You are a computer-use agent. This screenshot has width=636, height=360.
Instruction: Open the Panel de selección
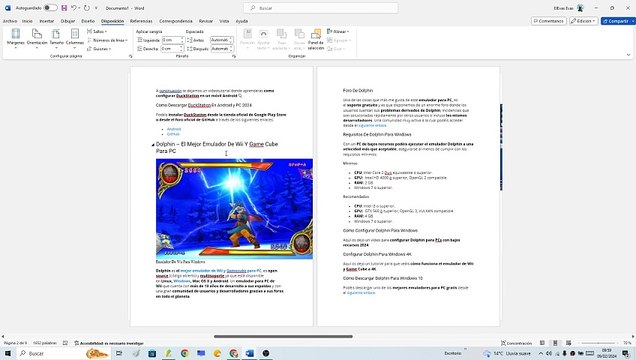click(316, 39)
